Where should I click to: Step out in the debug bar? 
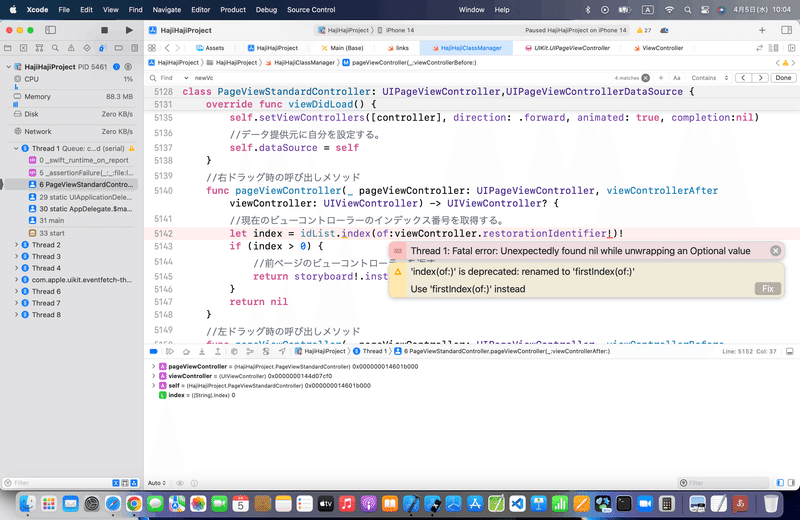pyautogui.click(x=218, y=352)
